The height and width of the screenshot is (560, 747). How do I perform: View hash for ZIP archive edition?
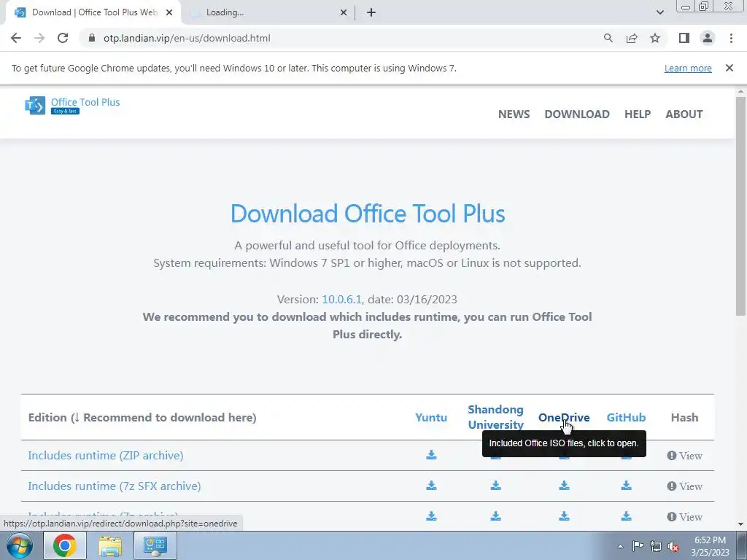pyautogui.click(x=684, y=456)
